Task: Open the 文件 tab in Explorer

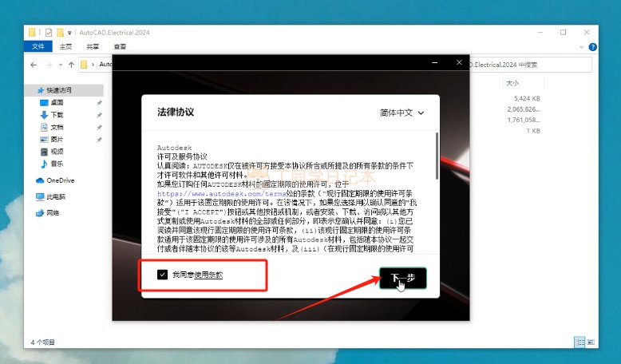Action: coord(38,46)
